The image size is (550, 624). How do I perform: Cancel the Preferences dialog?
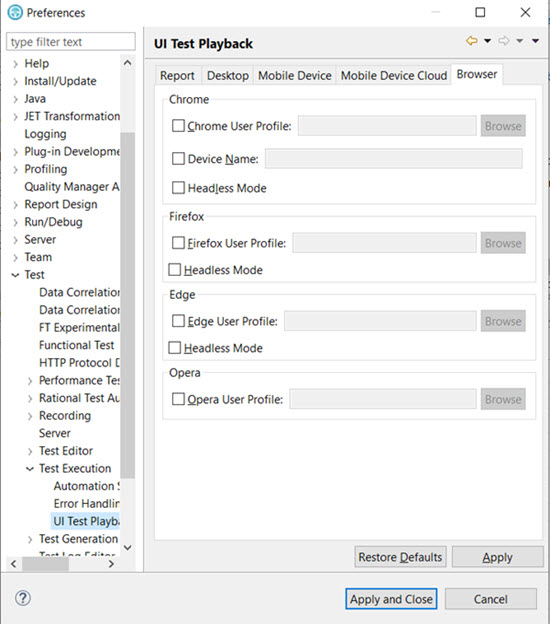coord(491,599)
